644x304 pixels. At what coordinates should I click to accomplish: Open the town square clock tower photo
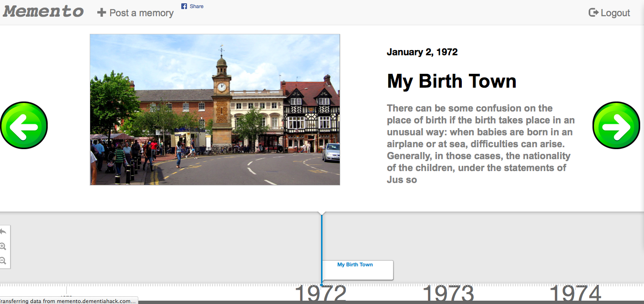pyautogui.click(x=215, y=110)
